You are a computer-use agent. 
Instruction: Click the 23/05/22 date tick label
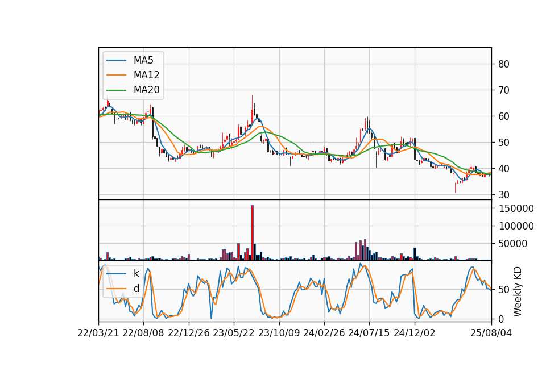tap(234, 333)
